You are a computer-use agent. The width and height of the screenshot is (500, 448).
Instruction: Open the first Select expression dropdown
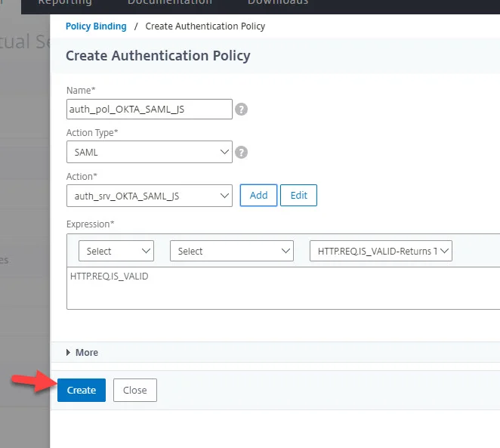click(116, 251)
